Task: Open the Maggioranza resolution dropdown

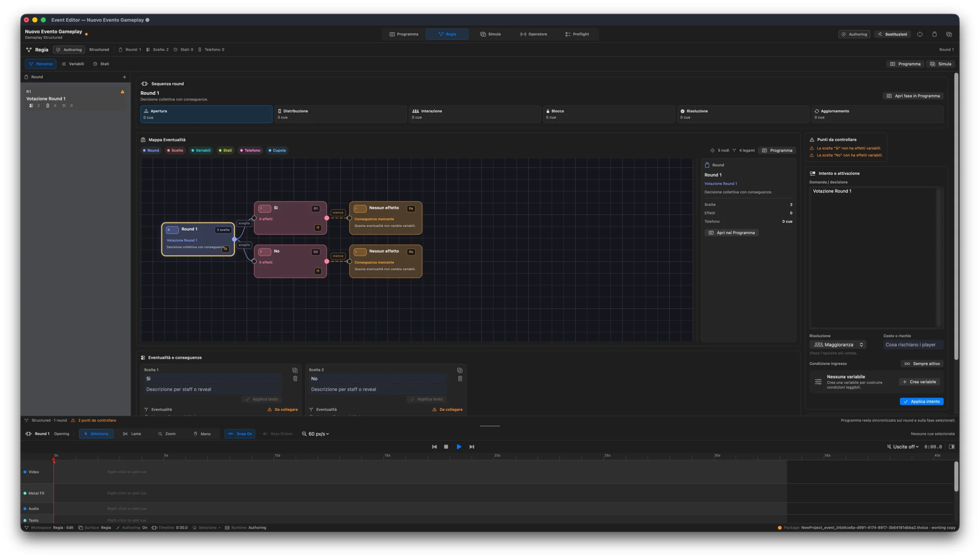Action: tap(838, 345)
